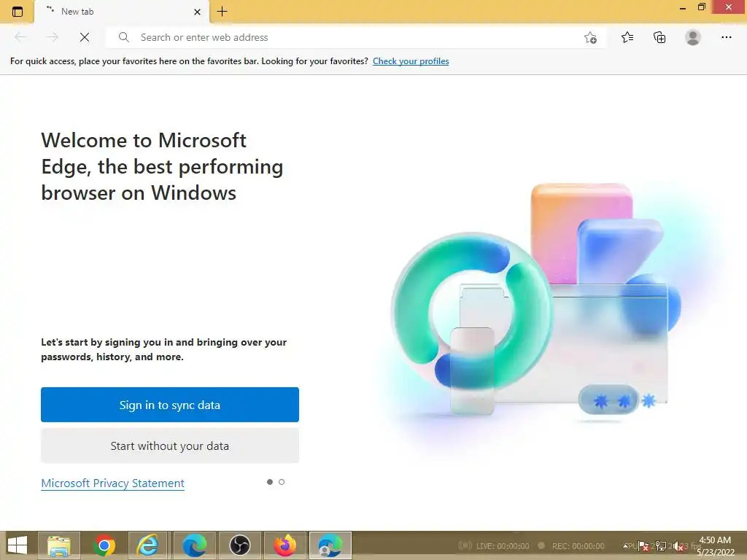Open the profile avatar menu
Screen dimensions: 747x560
point(693,37)
